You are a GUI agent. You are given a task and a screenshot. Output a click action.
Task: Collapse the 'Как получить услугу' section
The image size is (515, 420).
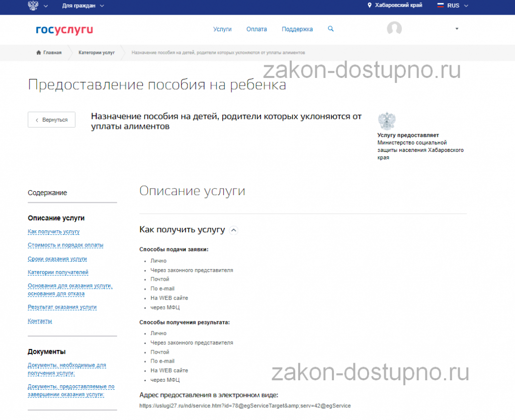(x=233, y=230)
